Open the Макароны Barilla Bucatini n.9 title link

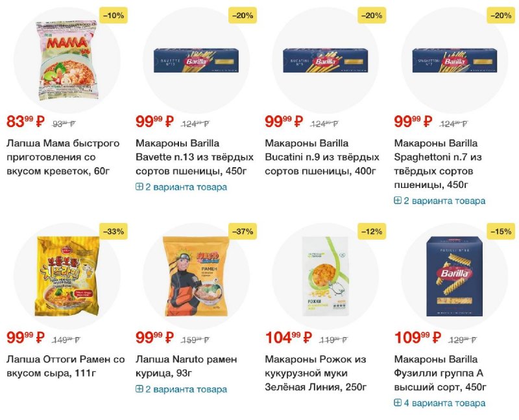322,157
